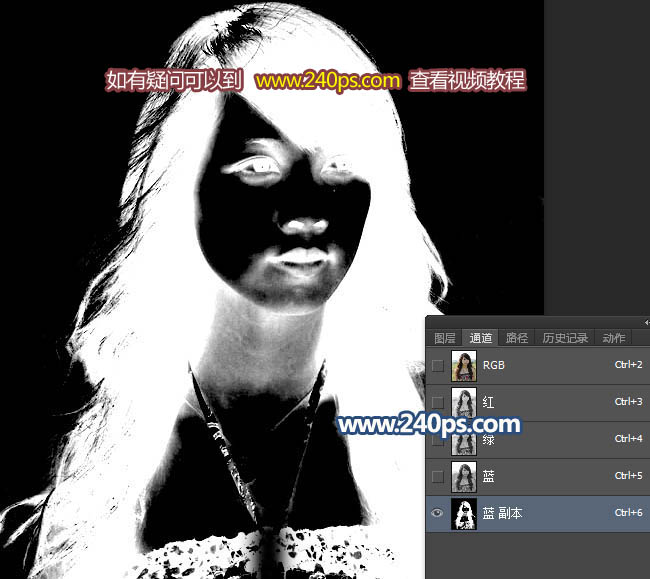Select the 绿 channel by its name

click(488, 439)
